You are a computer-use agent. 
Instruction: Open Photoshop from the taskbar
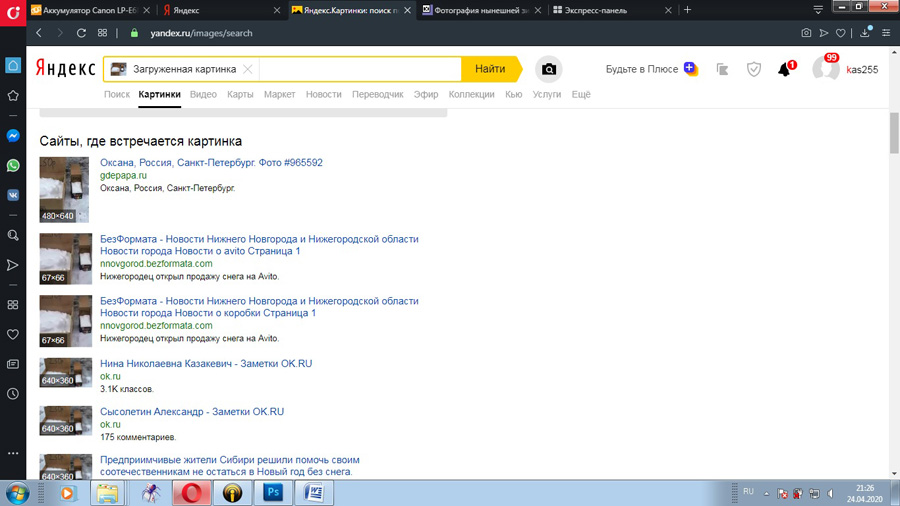point(272,492)
